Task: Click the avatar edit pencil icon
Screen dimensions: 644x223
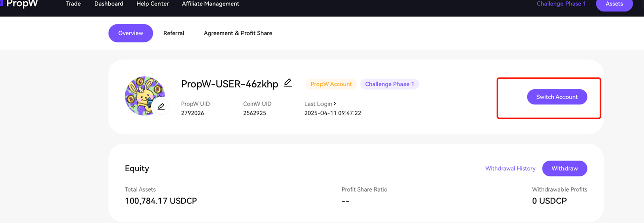Action: (x=161, y=106)
